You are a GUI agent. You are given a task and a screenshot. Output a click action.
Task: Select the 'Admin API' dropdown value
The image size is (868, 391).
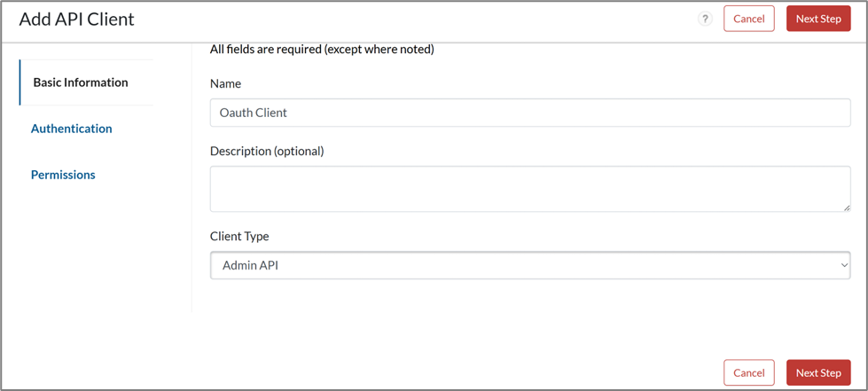pyautogui.click(x=251, y=265)
